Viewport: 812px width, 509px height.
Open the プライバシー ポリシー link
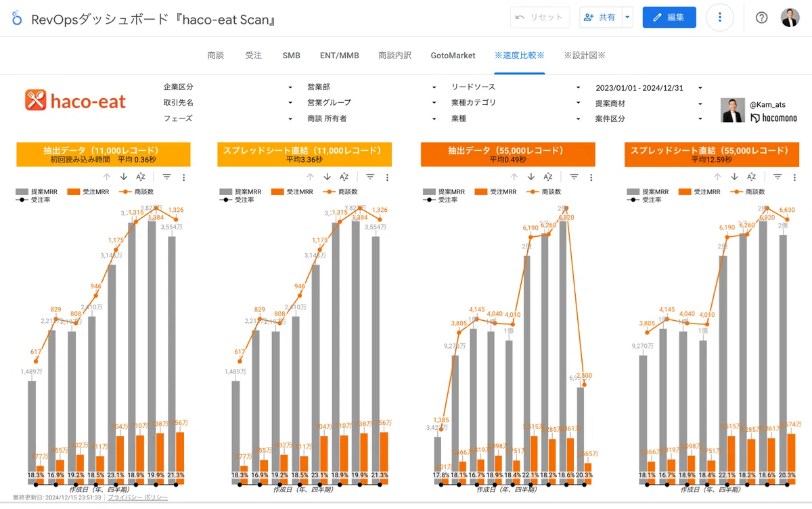click(138, 497)
